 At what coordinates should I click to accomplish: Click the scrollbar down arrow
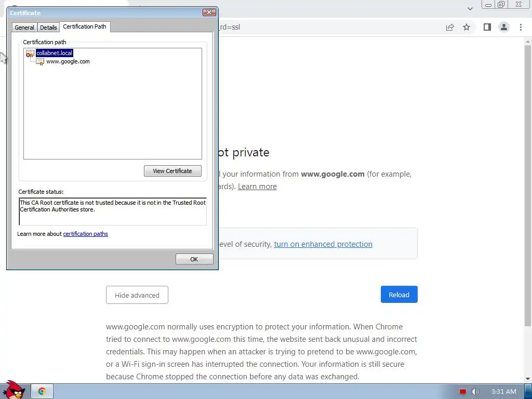528,379
